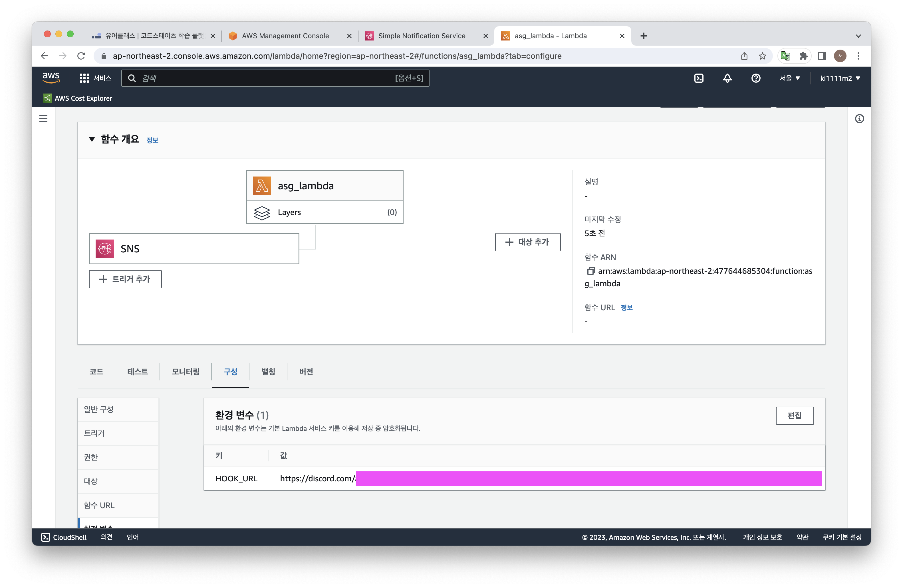Open the Google Translate extension icon
The height and width of the screenshot is (588, 903).
[x=785, y=56]
